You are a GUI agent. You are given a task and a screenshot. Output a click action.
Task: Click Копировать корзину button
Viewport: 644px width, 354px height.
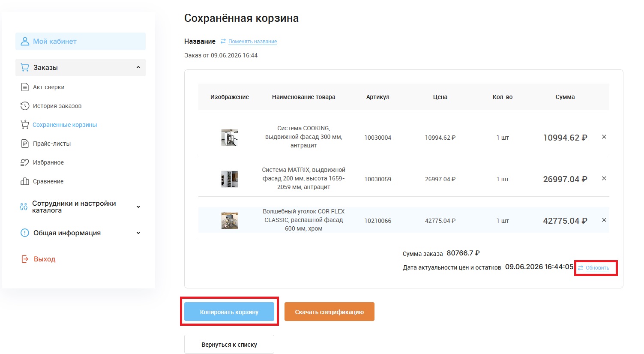point(229,312)
